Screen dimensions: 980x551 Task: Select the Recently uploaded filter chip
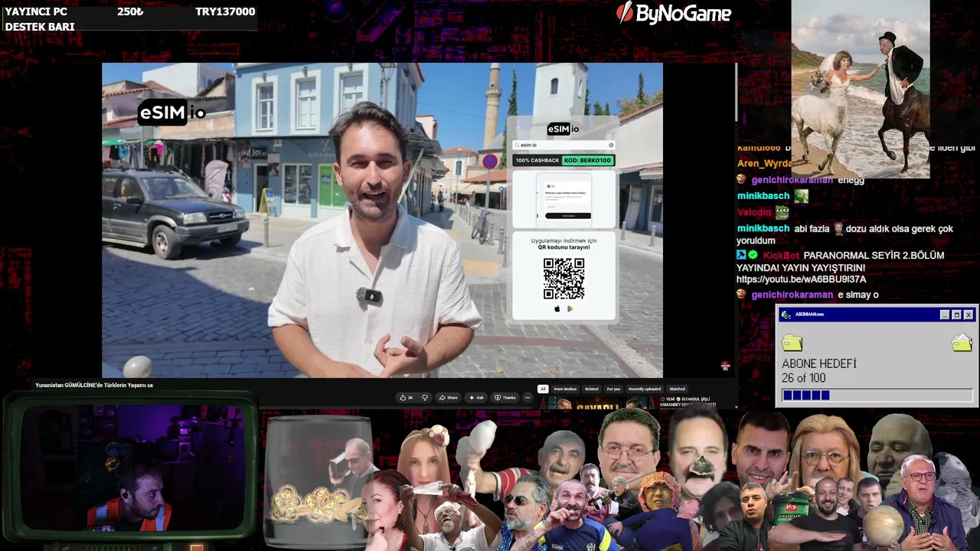click(645, 389)
